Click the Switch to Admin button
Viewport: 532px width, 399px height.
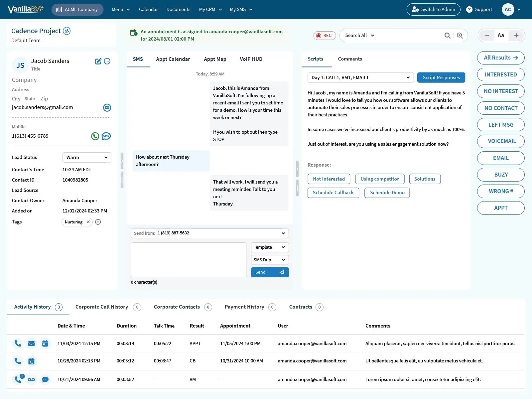click(433, 10)
